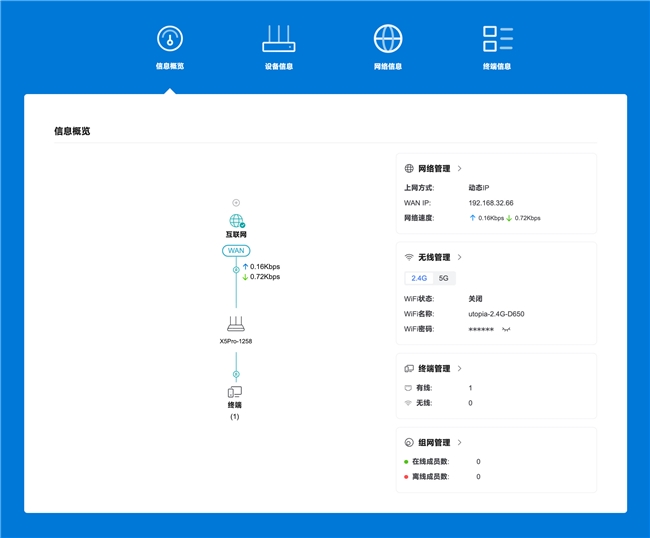Click the 网络信息 globe icon
This screenshot has width=650, height=538.
(x=388, y=39)
